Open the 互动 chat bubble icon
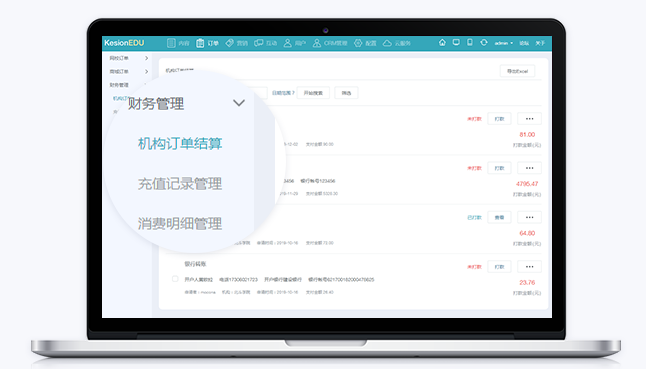This screenshot has width=646, height=369. click(x=258, y=43)
